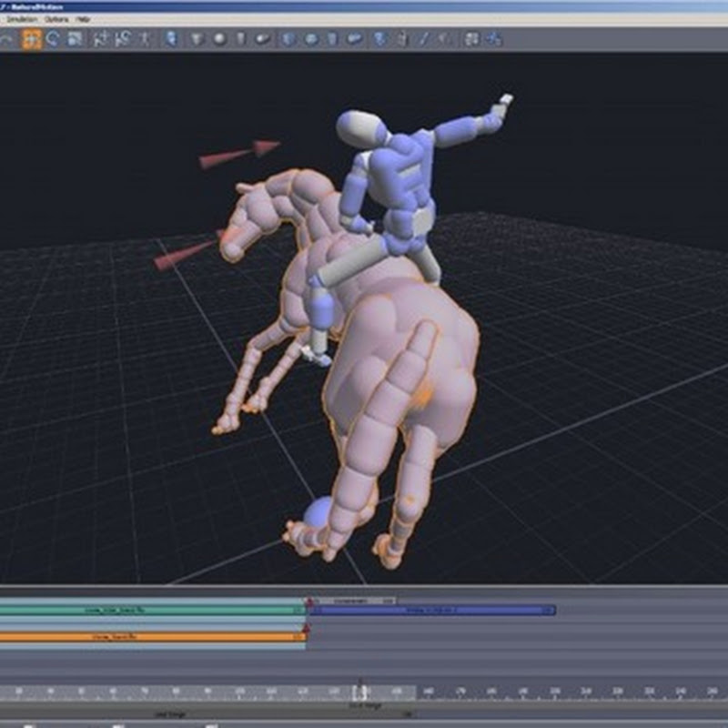Click the blue sphere shape icon
The height and width of the screenshot is (728, 728).
(x=311, y=38)
